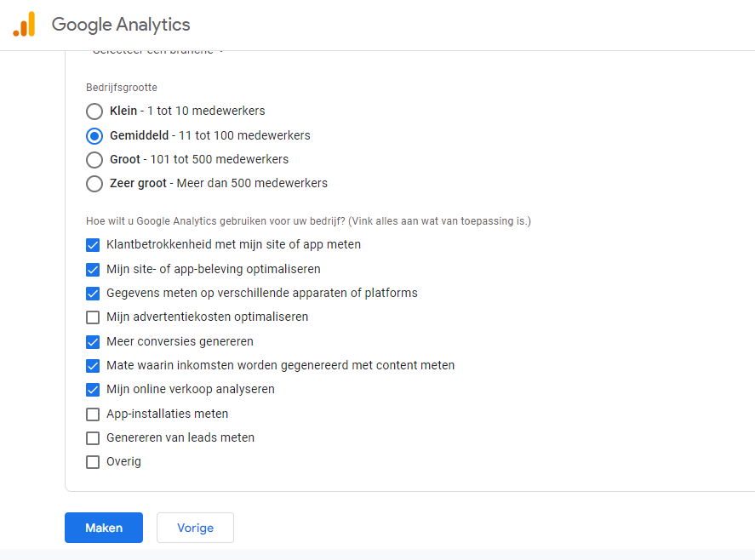Enable Genereren van leads meten
Image resolution: width=755 pixels, height=560 pixels.
[93, 438]
